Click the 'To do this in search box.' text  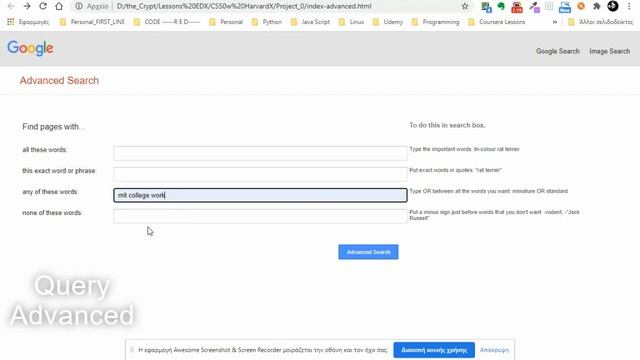pos(447,125)
